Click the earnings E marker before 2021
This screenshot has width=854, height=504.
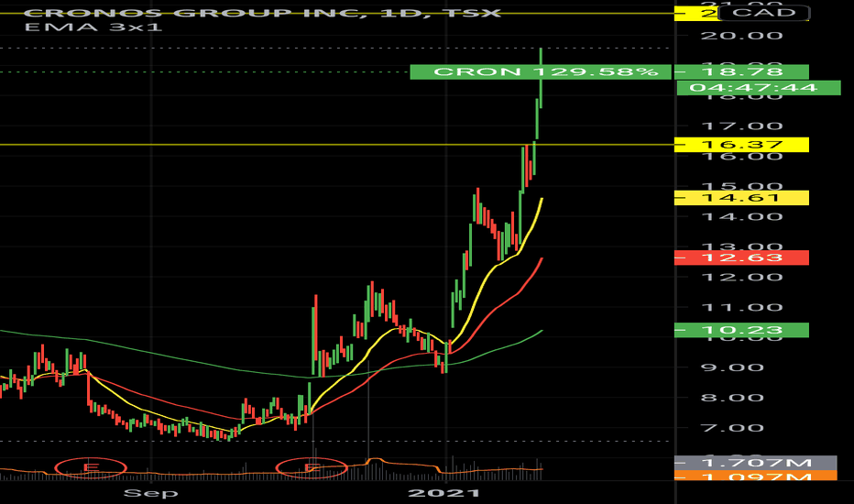point(312,467)
